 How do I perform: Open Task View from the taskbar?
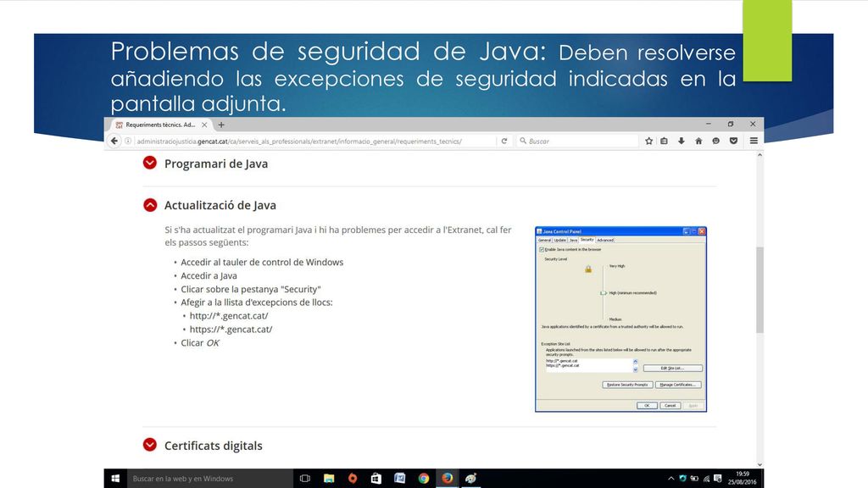click(x=304, y=479)
